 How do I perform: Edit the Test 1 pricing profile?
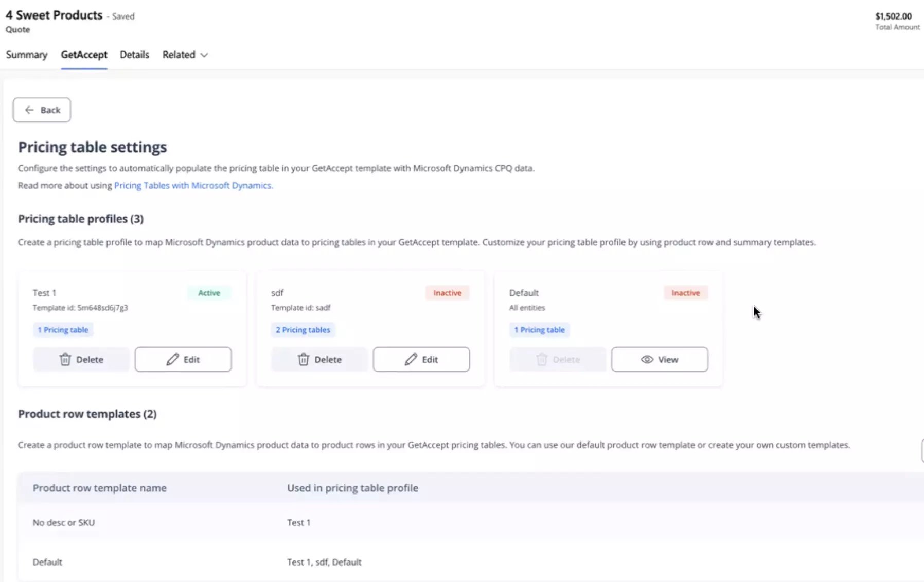(x=183, y=359)
